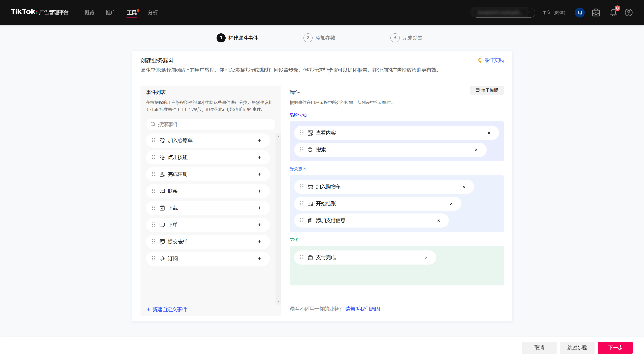Click 请告诉我们原因 link
This screenshot has width=644, height=357.
pos(362,309)
